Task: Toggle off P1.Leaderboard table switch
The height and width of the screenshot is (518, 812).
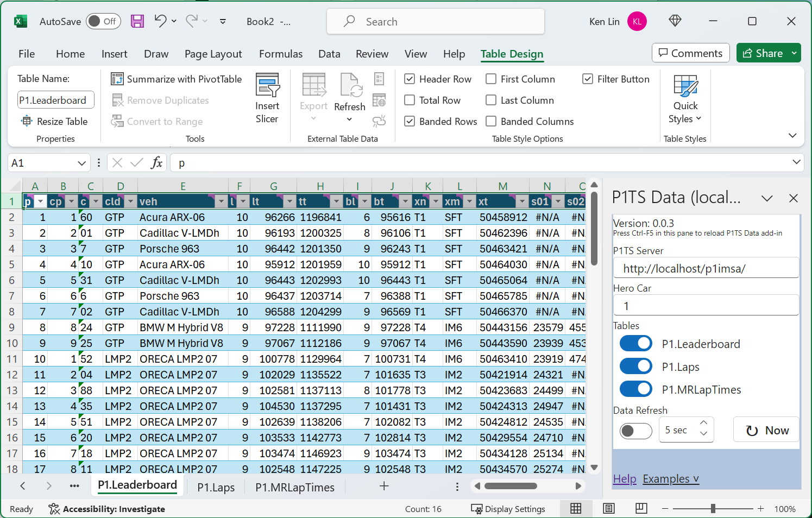Action: [636, 344]
